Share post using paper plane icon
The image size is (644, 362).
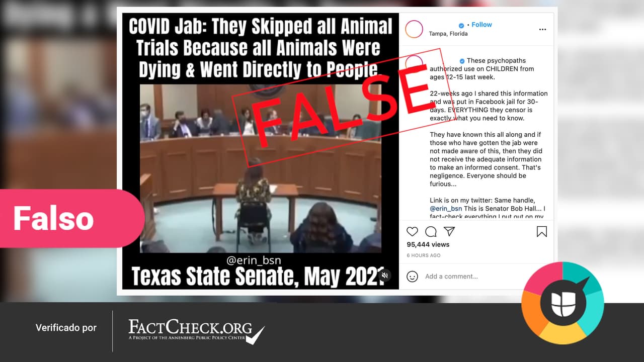tap(449, 231)
